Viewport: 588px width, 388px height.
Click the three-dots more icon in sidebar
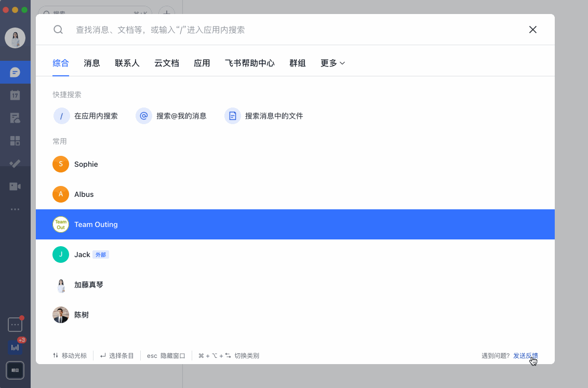tap(15, 209)
